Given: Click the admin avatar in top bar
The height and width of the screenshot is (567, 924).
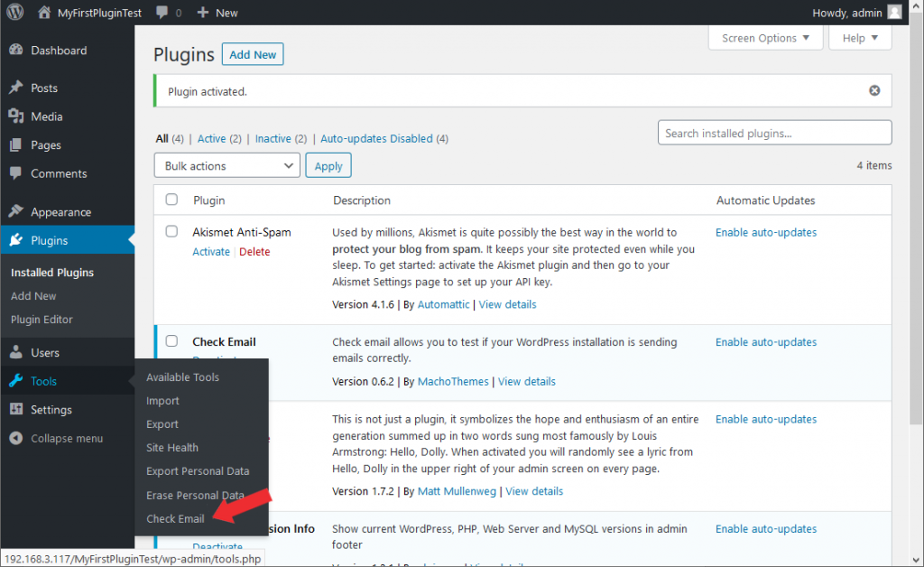Looking at the screenshot, I should pyautogui.click(x=893, y=13).
